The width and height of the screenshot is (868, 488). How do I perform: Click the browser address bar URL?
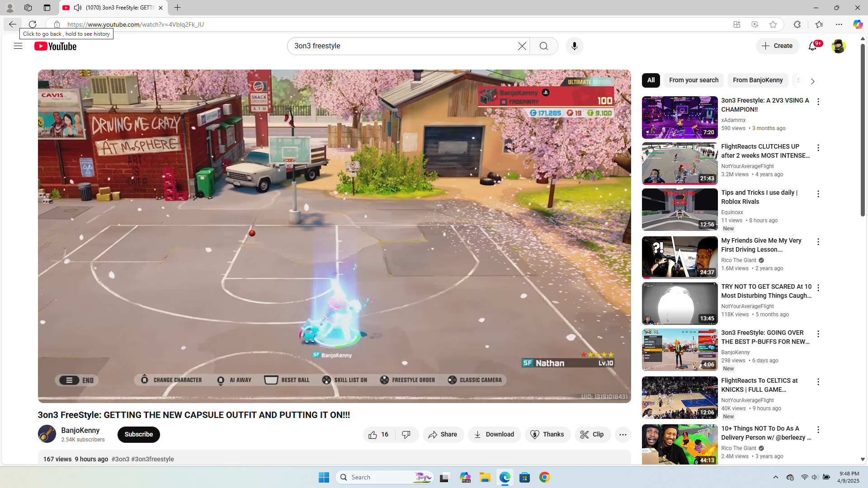click(136, 24)
